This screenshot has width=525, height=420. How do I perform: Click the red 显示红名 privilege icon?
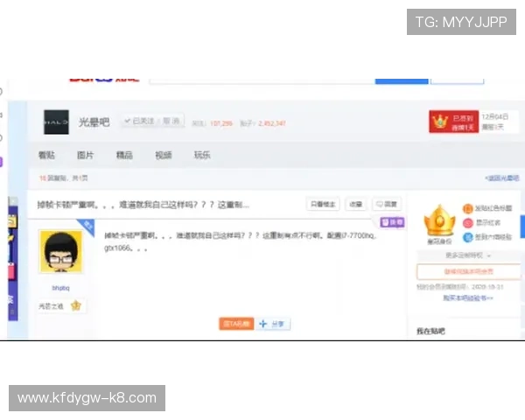pyautogui.click(x=468, y=223)
